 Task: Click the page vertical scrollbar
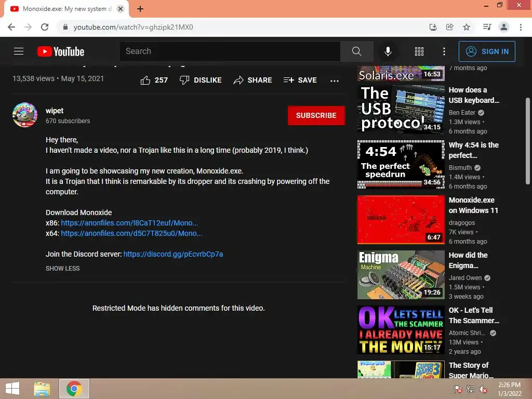528,141
